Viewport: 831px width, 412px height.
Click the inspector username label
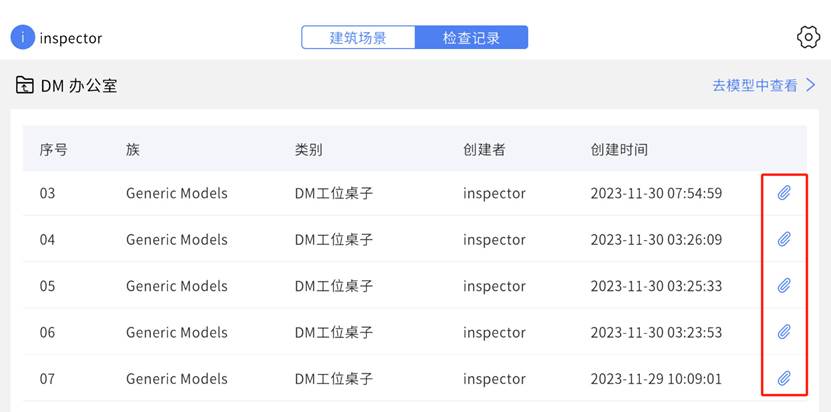click(x=70, y=38)
